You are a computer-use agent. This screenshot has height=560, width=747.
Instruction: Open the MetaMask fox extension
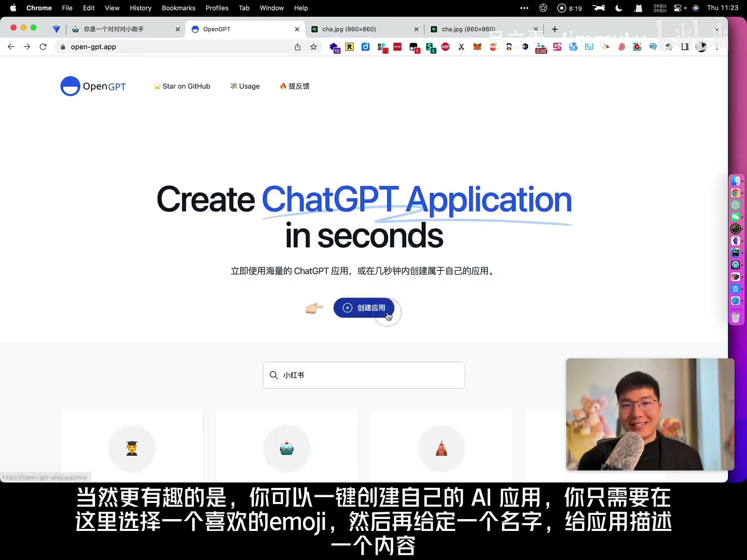click(x=477, y=47)
